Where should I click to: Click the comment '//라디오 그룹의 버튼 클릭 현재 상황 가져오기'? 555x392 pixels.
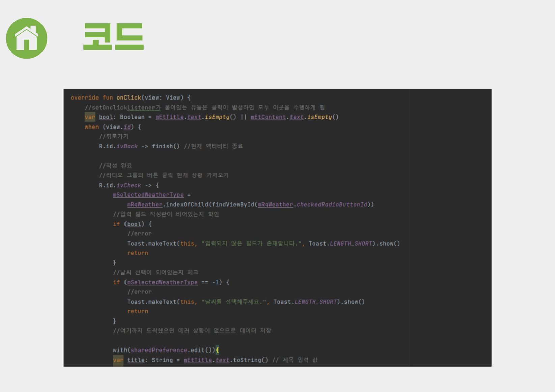point(164,175)
